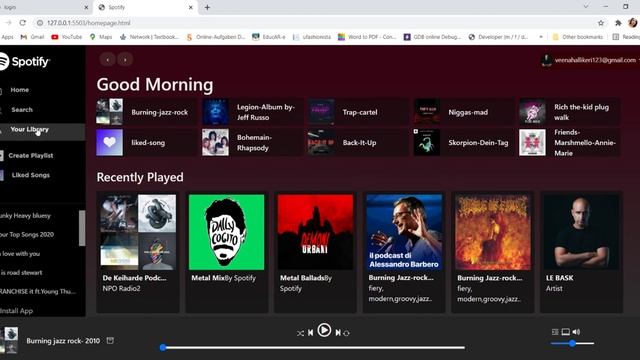Open Rich the-kid plug walk tile
This screenshot has height=360, width=640.
569,112
